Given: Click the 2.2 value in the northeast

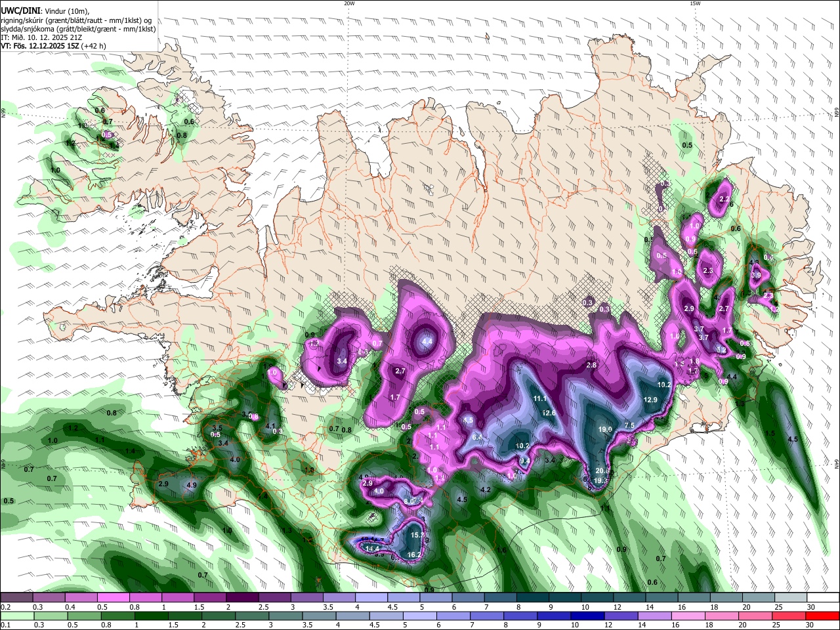Looking at the screenshot, I should click(725, 199).
